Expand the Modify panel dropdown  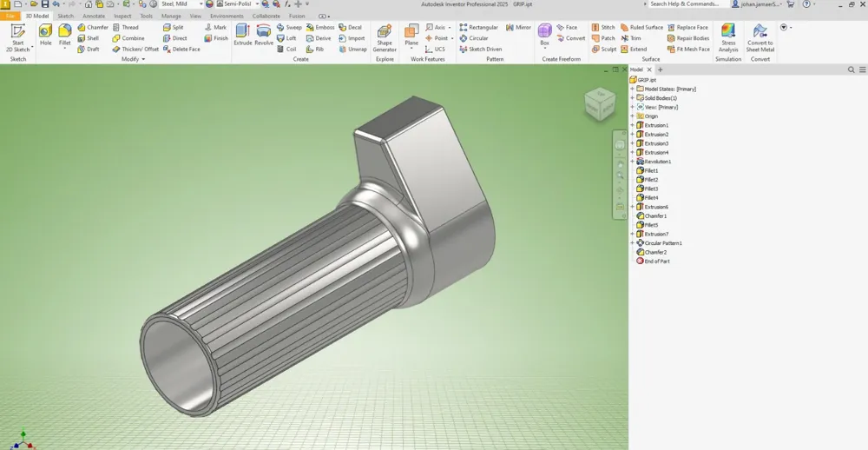[x=133, y=59]
